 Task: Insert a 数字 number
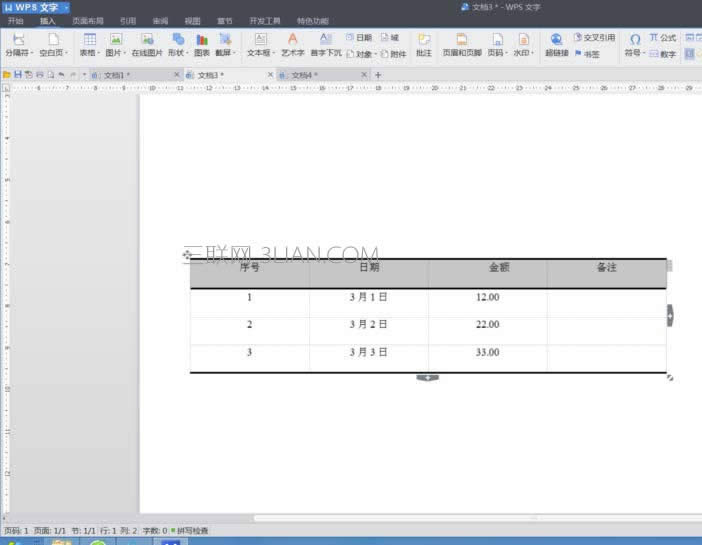pos(663,54)
